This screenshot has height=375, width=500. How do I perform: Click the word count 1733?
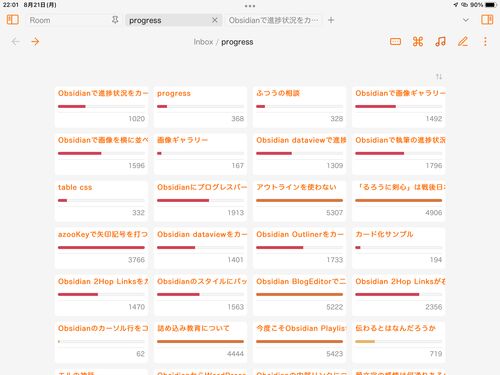click(335, 260)
